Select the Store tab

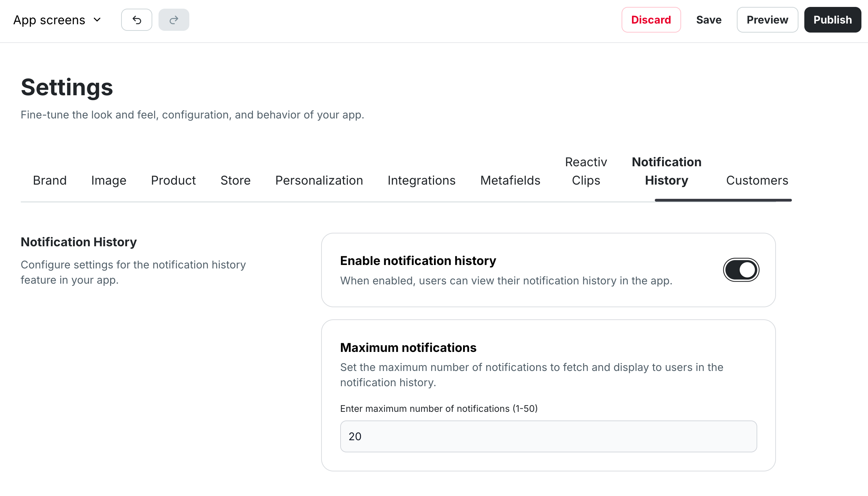[235, 180]
